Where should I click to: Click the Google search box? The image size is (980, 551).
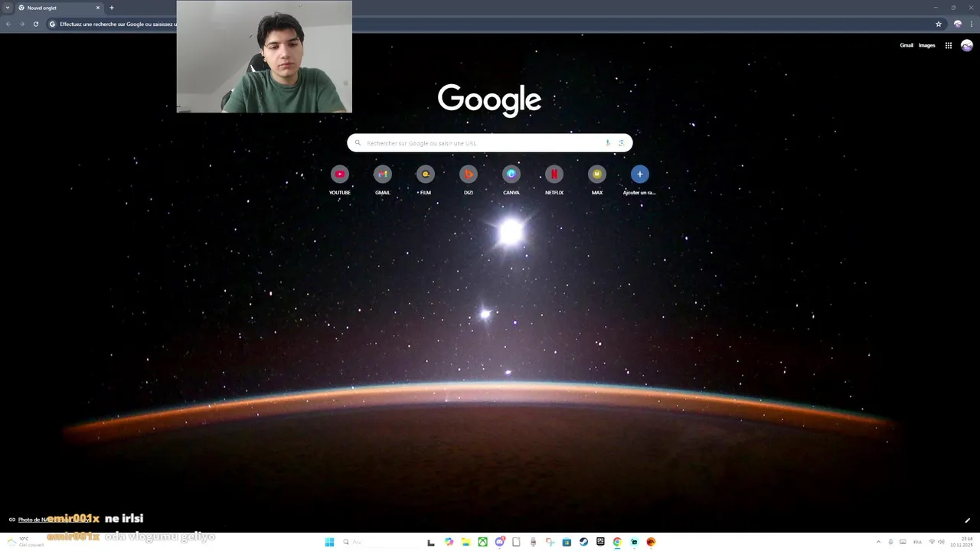click(x=490, y=143)
